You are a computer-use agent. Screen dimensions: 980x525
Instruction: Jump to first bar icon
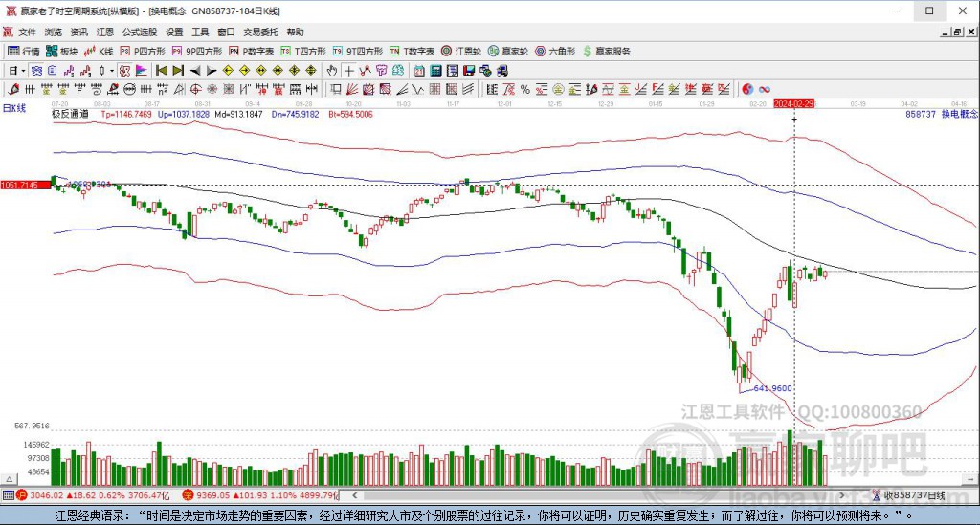[x=161, y=71]
